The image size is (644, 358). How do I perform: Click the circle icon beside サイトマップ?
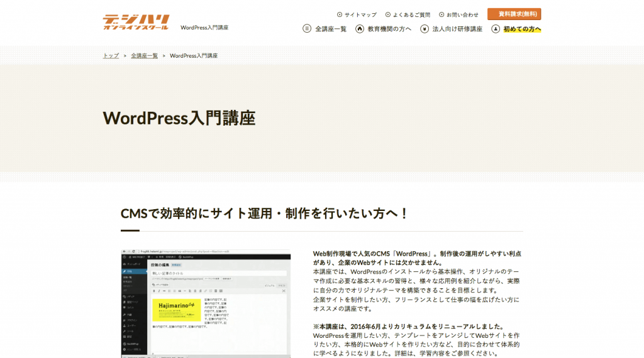[340, 15]
